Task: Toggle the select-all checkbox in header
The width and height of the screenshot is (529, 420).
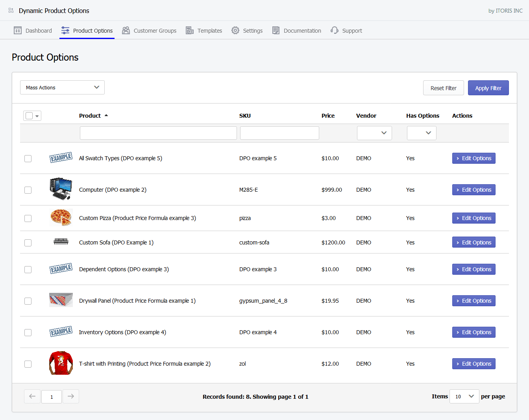Action: pyautogui.click(x=29, y=116)
